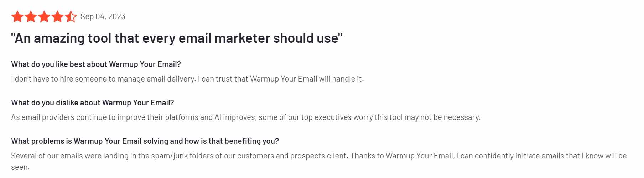644x178 pixels.
Task: Click the second rating star
Action: (x=31, y=17)
